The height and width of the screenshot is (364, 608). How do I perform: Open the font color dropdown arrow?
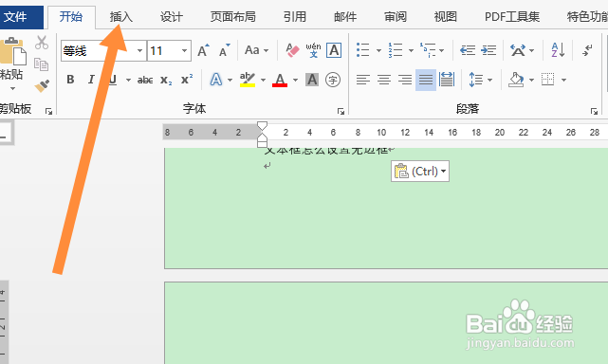(296, 80)
